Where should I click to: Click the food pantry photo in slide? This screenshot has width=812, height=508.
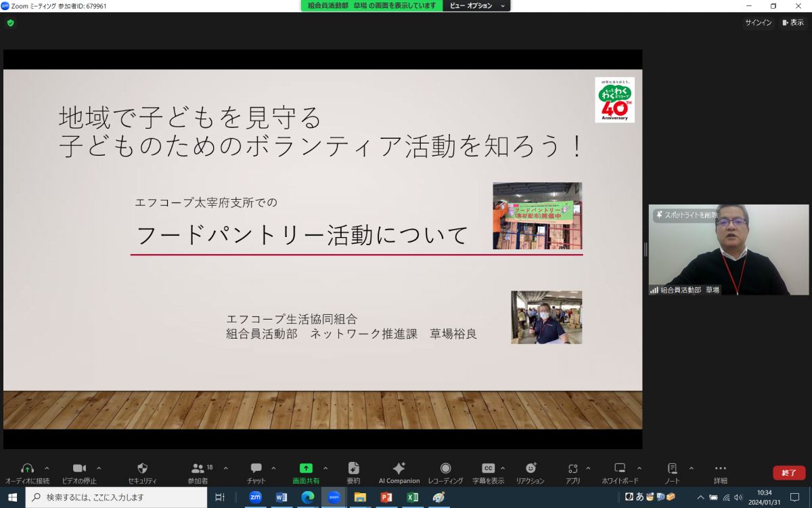tap(537, 215)
